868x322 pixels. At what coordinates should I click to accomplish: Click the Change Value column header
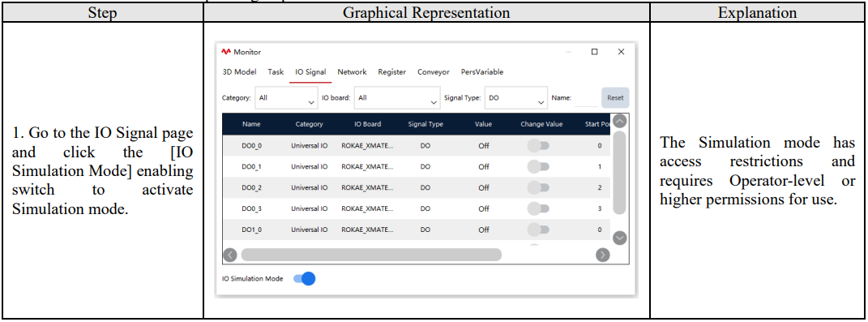click(541, 124)
